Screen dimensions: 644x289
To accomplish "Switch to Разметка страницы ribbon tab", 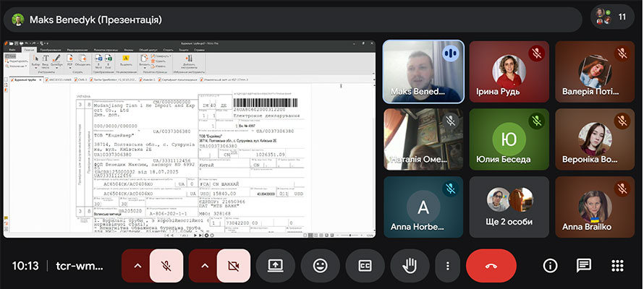I will (106, 50).
